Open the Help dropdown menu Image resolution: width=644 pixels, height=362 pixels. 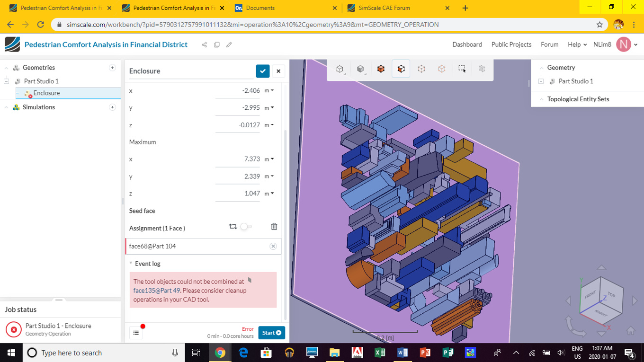(x=577, y=44)
